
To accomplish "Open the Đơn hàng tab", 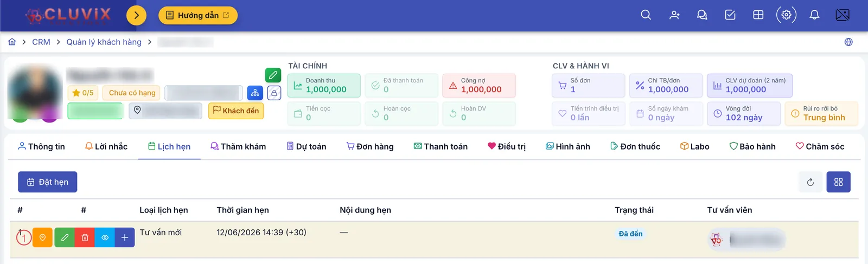I will (370, 146).
